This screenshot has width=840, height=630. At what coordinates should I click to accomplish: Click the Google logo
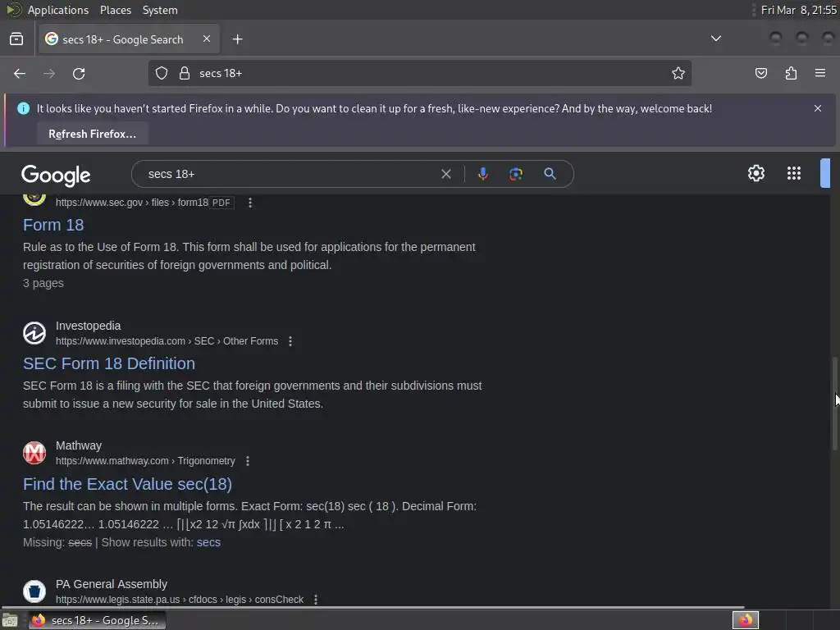tap(56, 175)
